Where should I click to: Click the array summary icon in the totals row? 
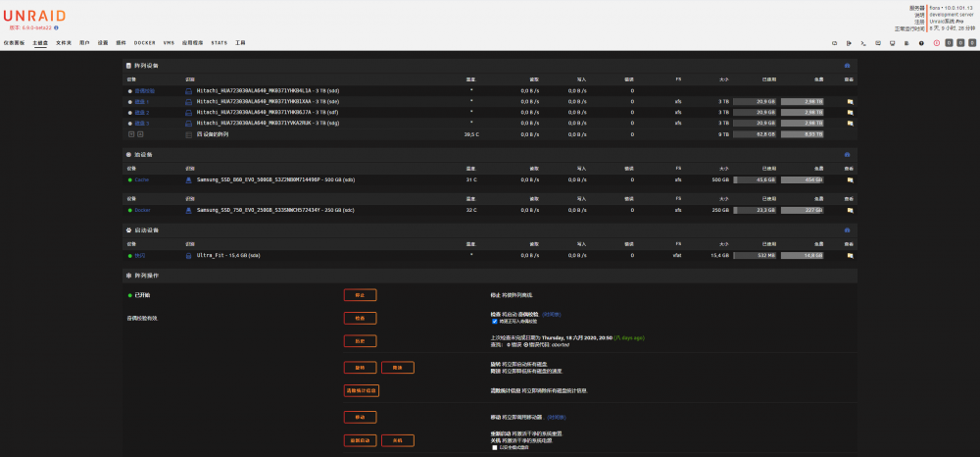pos(188,134)
